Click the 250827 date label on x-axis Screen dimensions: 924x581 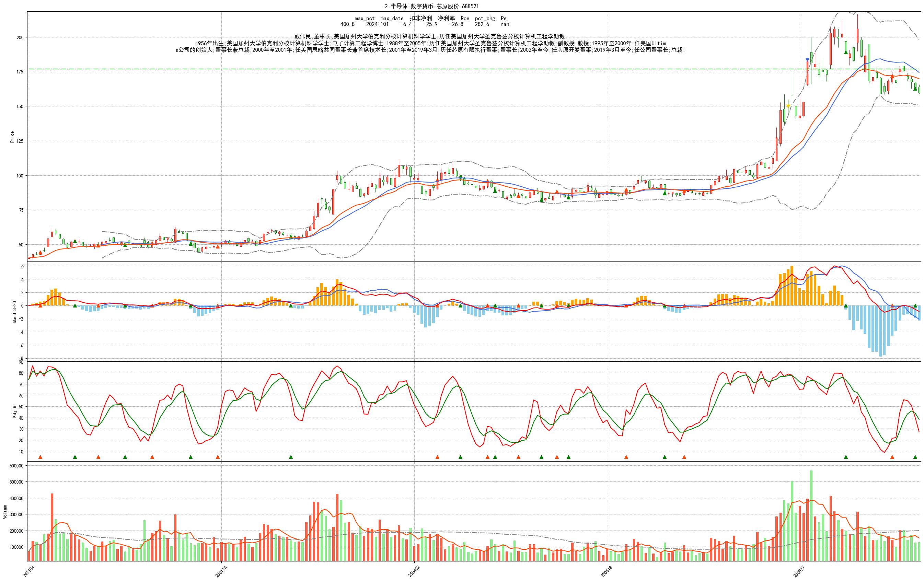[x=799, y=571]
